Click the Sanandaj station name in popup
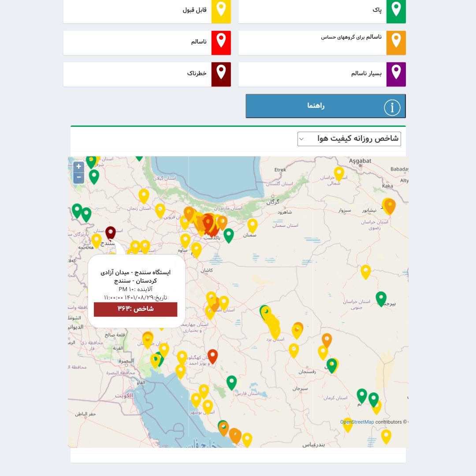This screenshot has width=476, height=476. tap(135, 273)
